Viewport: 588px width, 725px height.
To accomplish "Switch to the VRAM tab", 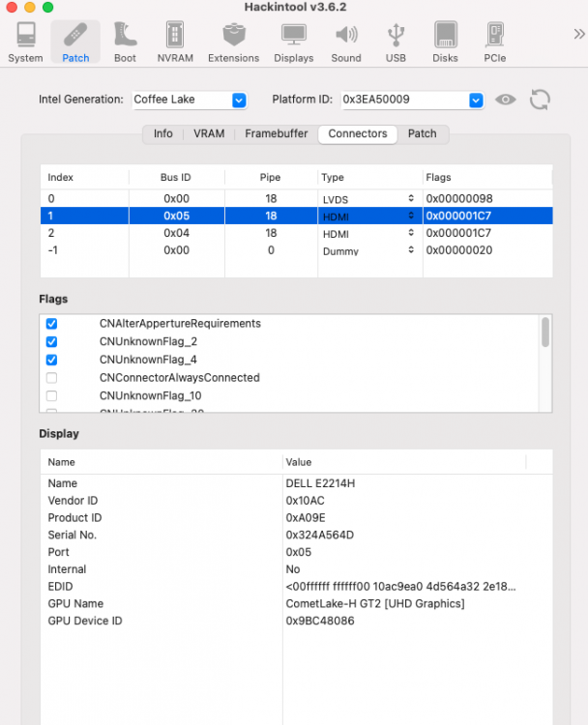I will tap(209, 133).
